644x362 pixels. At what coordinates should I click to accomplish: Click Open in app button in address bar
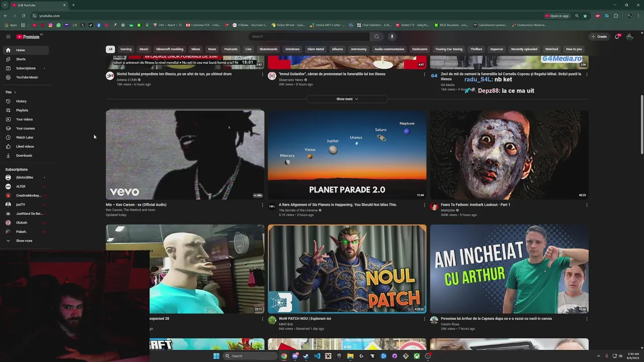(556, 16)
